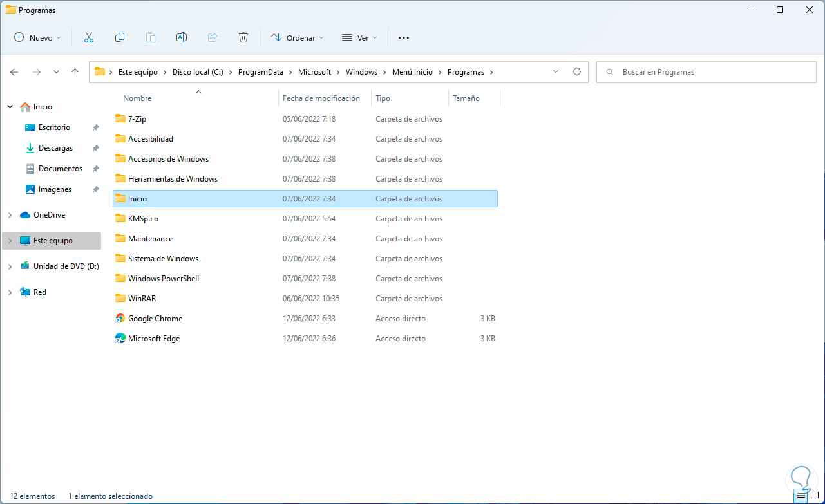Go up one folder level
Image resolution: width=825 pixels, height=504 pixels.
75,72
